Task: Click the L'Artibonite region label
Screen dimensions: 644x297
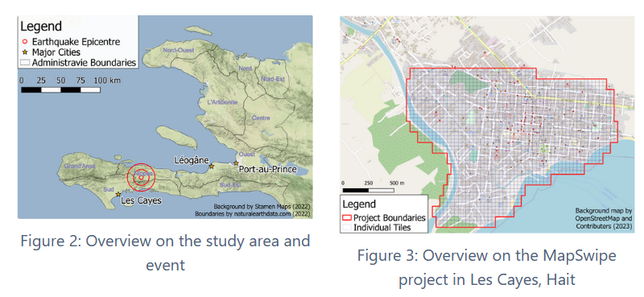Action: click(x=222, y=102)
